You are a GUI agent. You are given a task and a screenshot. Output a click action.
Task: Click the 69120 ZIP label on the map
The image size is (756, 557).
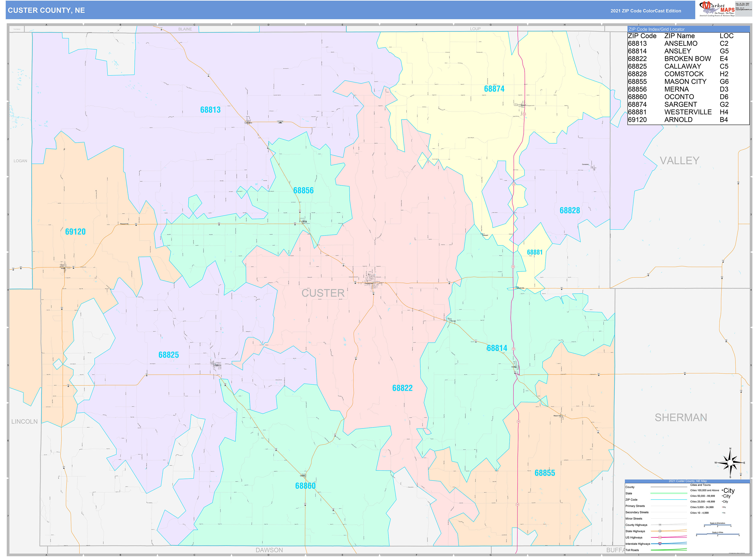(75, 232)
